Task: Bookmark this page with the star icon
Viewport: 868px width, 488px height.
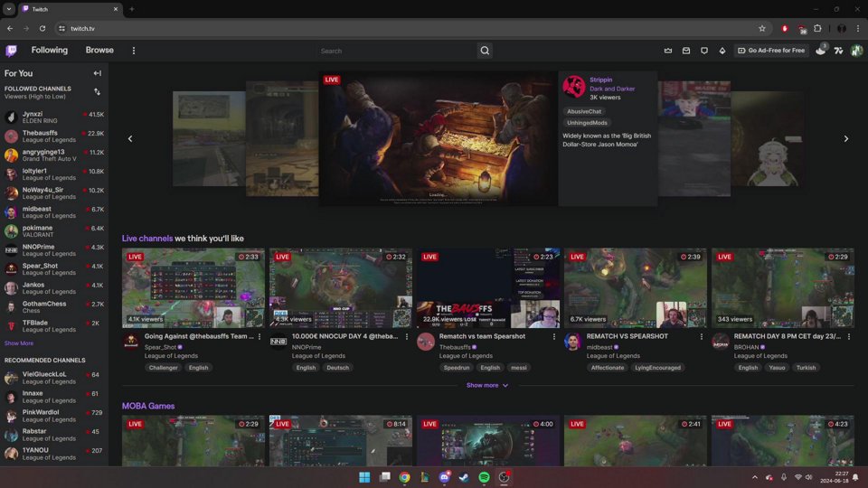Action: [762, 28]
